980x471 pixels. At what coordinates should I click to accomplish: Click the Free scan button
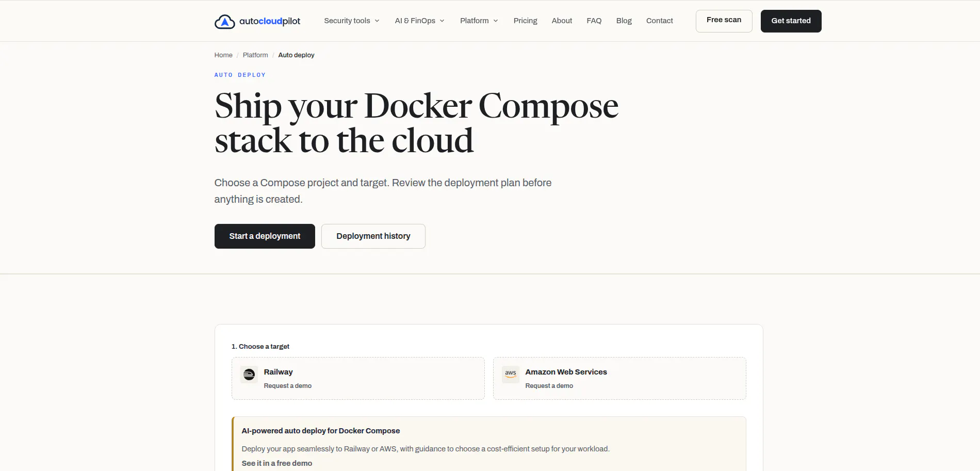click(x=724, y=21)
